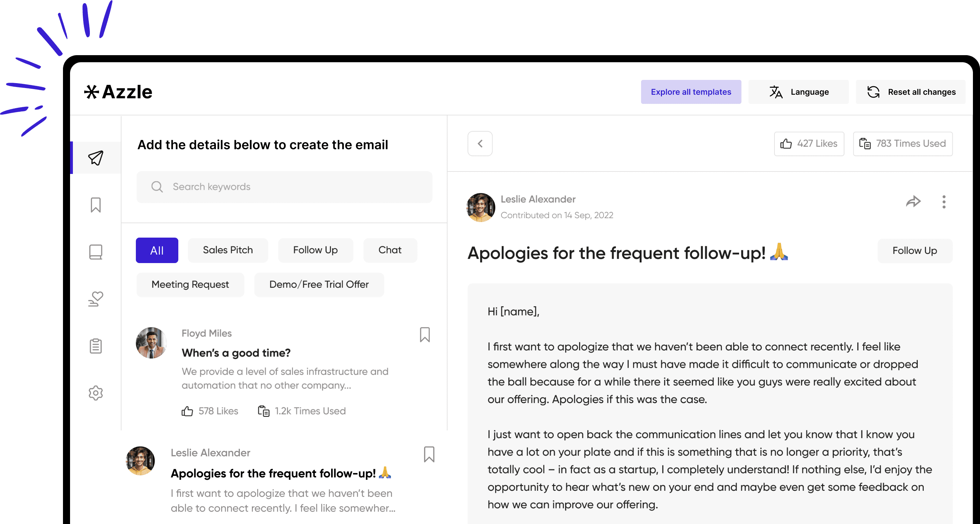Open the book library sidebar icon
The width and height of the screenshot is (980, 524).
[x=96, y=252]
